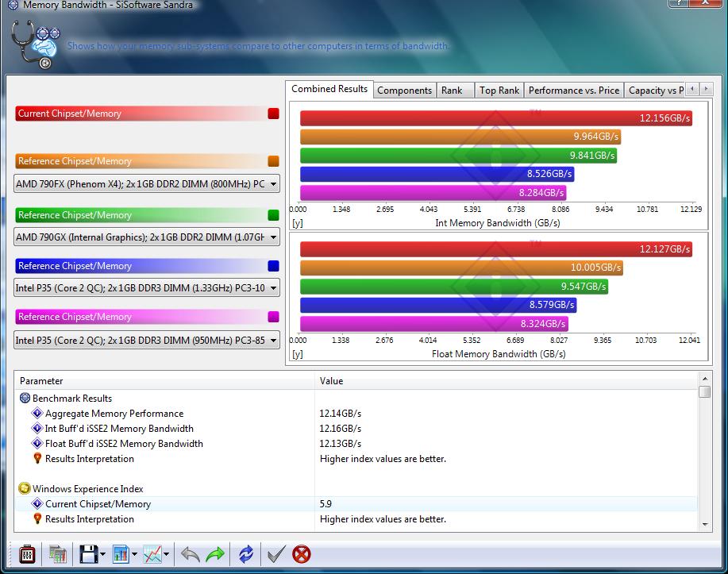Toggle the blue Reference Chipset checkbox
Image resolution: width=728 pixels, height=574 pixels.
tap(273, 266)
